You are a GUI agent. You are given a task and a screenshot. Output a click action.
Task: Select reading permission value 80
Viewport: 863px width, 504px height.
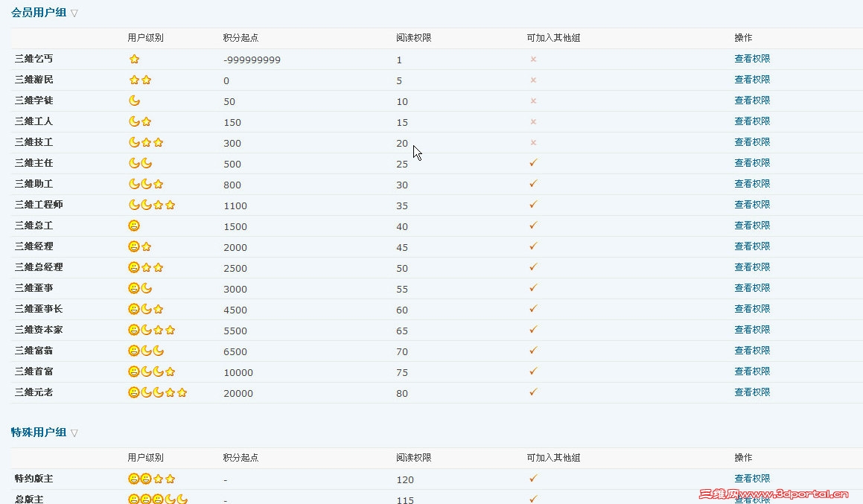(x=402, y=393)
